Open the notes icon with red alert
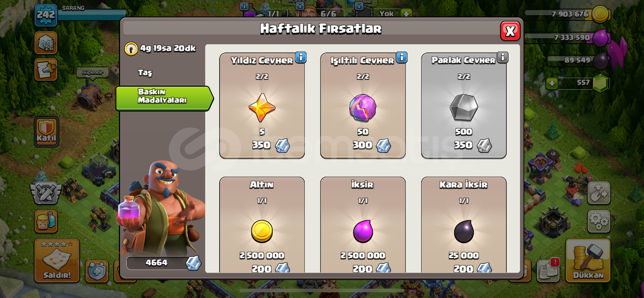 [x=548, y=270]
